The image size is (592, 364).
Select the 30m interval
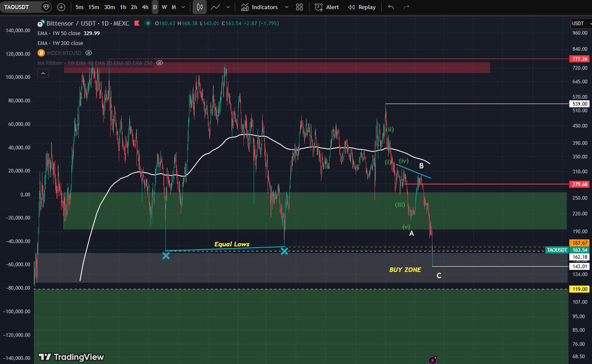tap(110, 7)
